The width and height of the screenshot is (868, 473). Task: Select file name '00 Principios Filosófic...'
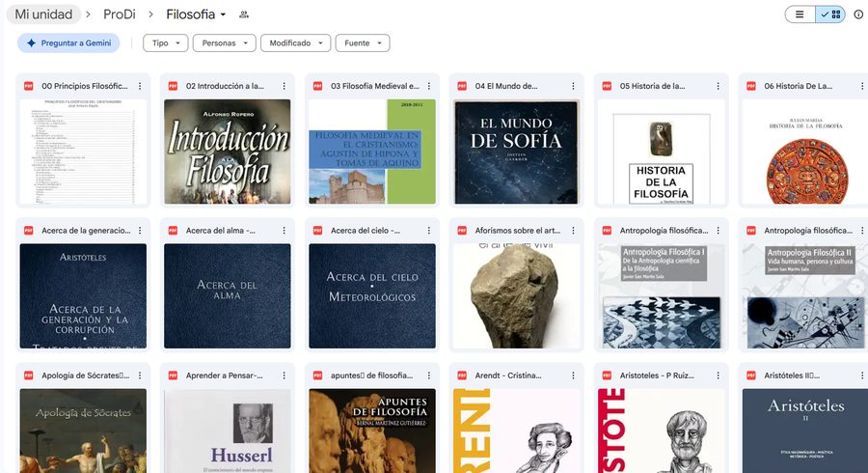tap(85, 86)
